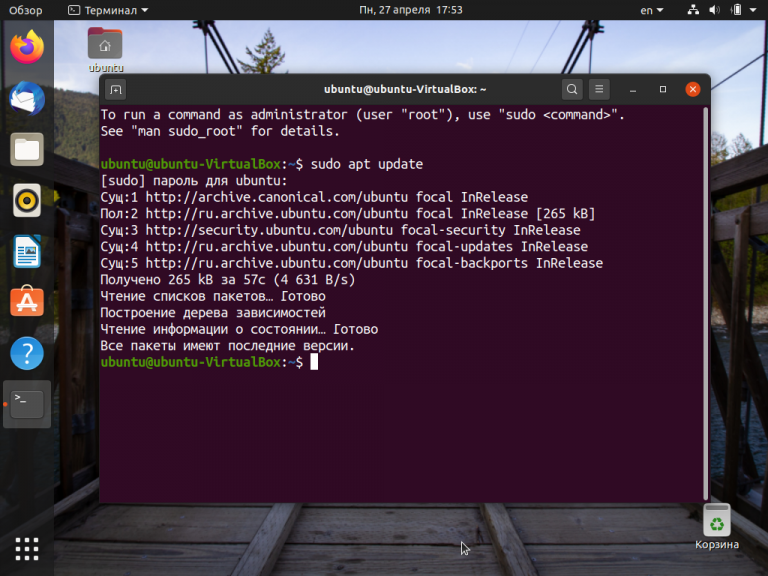Open the date and time calendar menu

[410, 10]
